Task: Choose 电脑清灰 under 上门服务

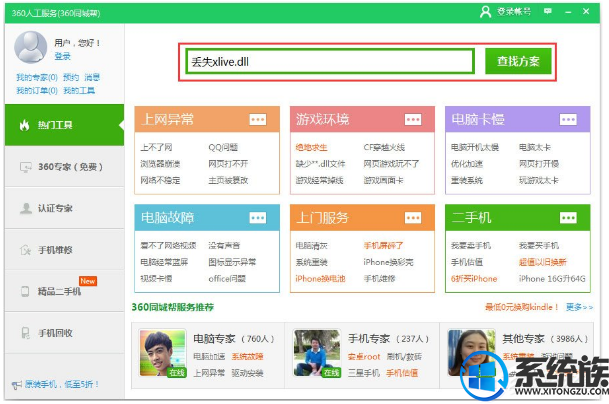Action: (x=311, y=246)
